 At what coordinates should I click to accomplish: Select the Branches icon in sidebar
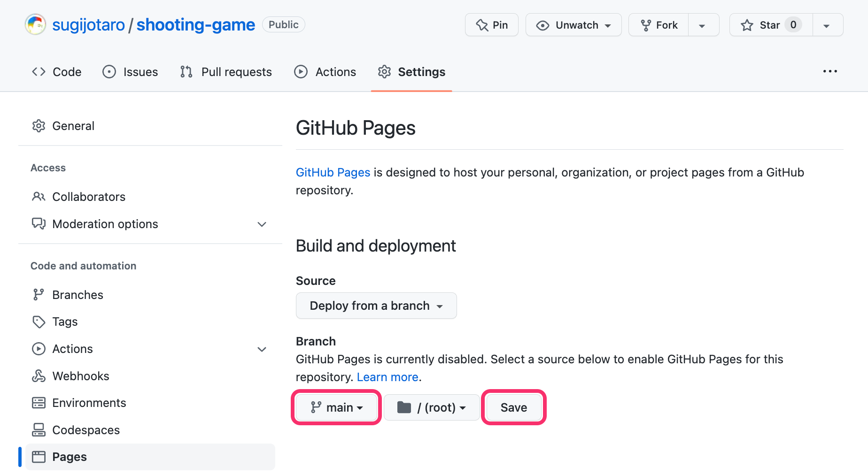(39, 294)
